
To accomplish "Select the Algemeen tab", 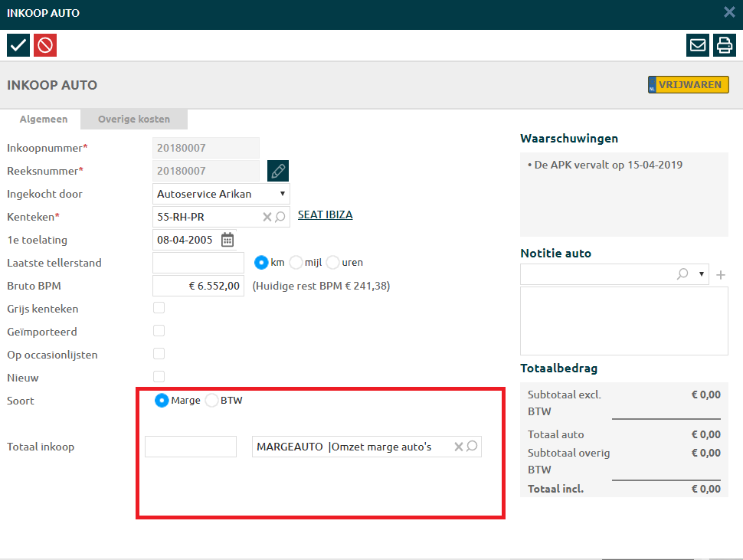I will click(x=44, y=120).
